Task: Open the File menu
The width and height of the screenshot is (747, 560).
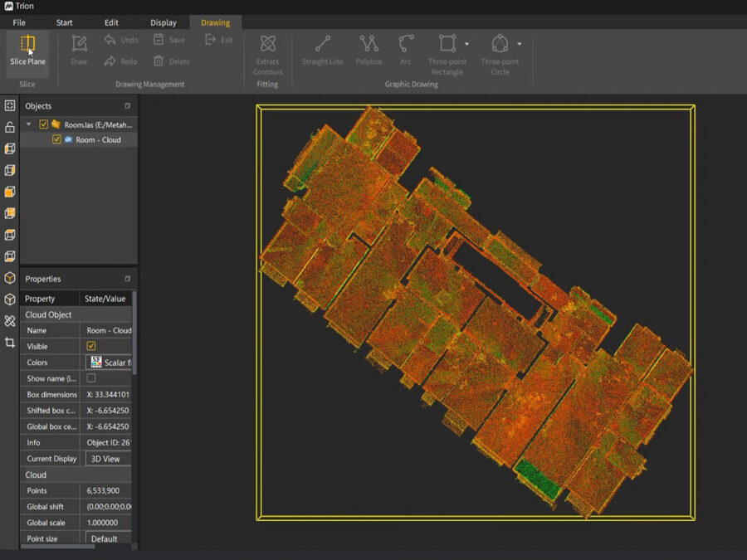Action: pyautogui.click(x=19, y=22)
